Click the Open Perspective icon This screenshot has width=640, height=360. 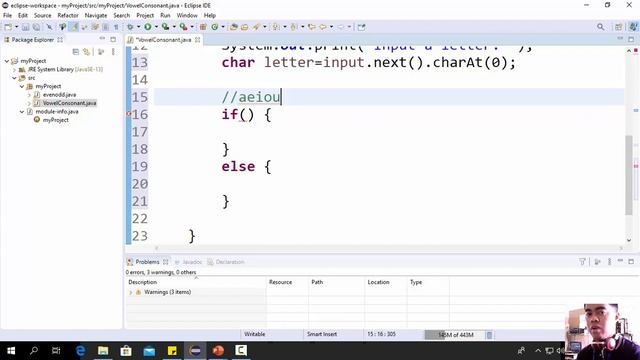tap(618, 27)
